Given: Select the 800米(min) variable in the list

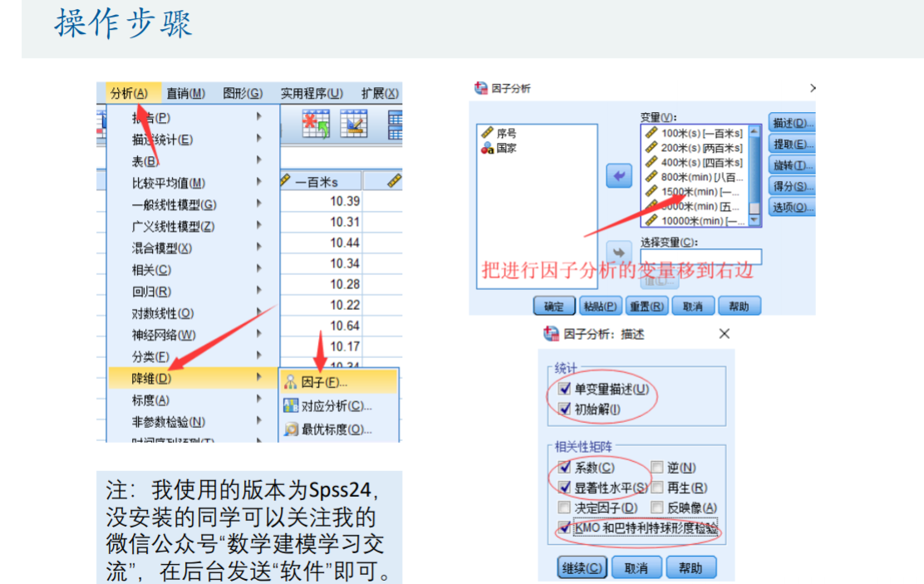Looking at the screenshot, I should pos(695,177).
